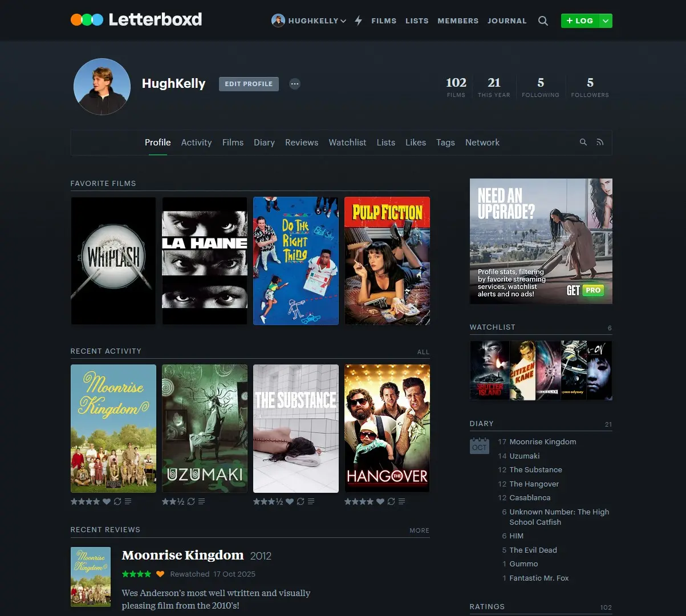Open the Diary tab
The image size is (686, 616).
pos(264,143)
